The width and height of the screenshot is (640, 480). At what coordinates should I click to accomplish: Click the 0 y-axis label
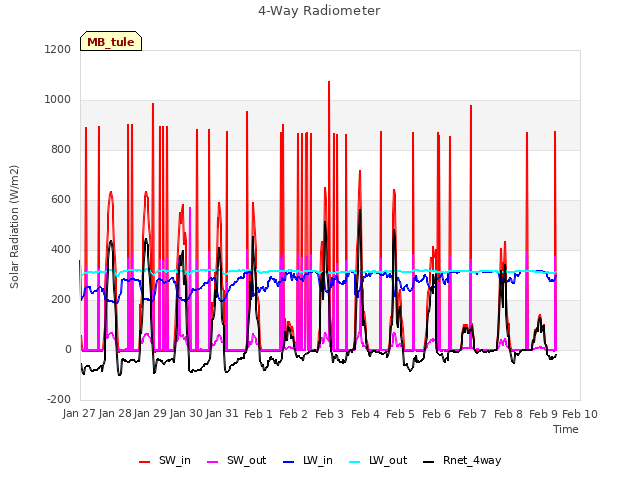click(68, 349)
